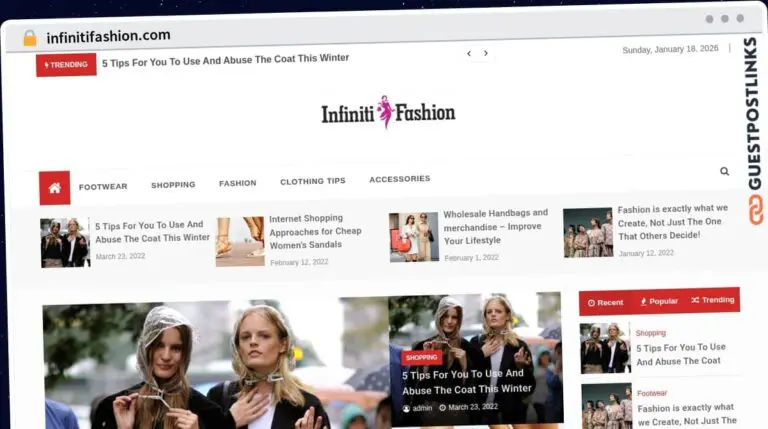
Task: Open featured slide title '5 Tips For You To Use And Abuse'
Action: [466, 381]
